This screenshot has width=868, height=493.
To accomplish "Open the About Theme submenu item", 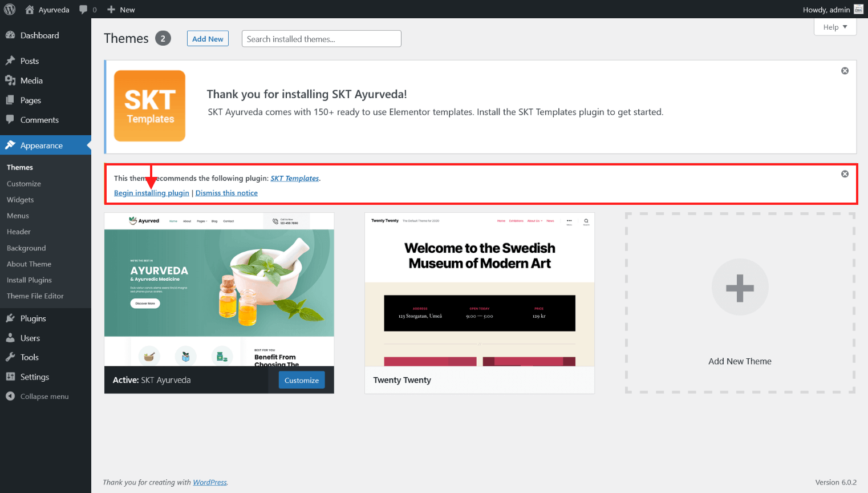I will click(29, 264).
